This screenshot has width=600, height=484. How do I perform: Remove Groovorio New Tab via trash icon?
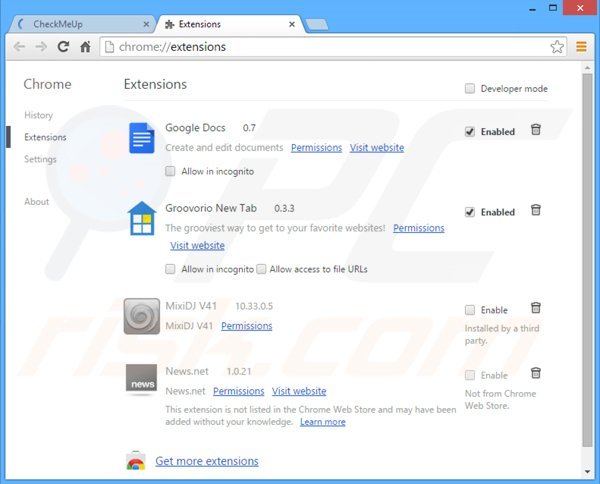[x=536, y=210]
